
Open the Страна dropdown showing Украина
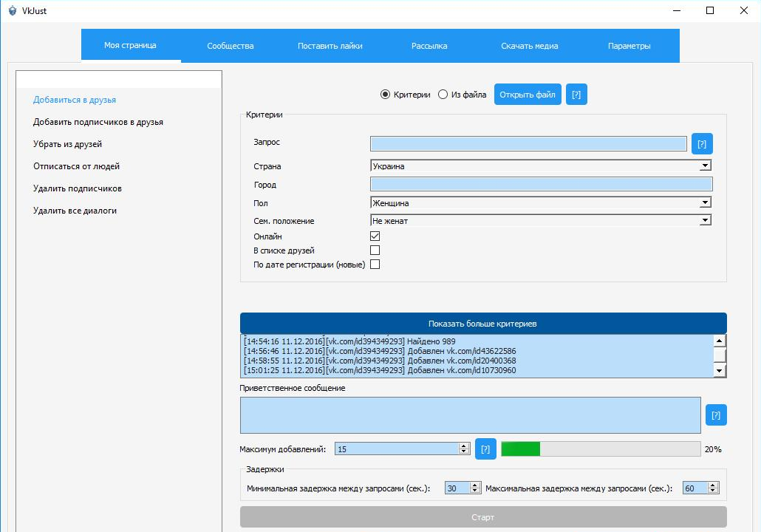click(x=540, y=166)
